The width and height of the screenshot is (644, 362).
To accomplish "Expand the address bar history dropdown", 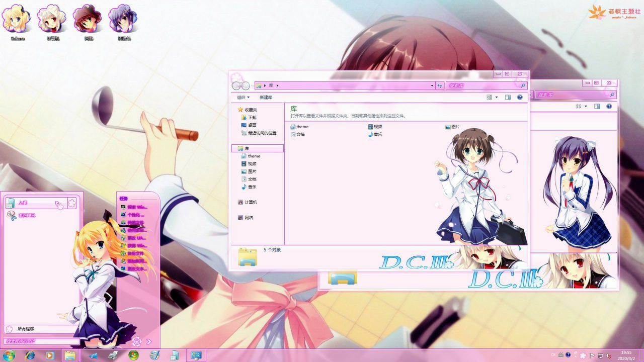I will 432,85.
